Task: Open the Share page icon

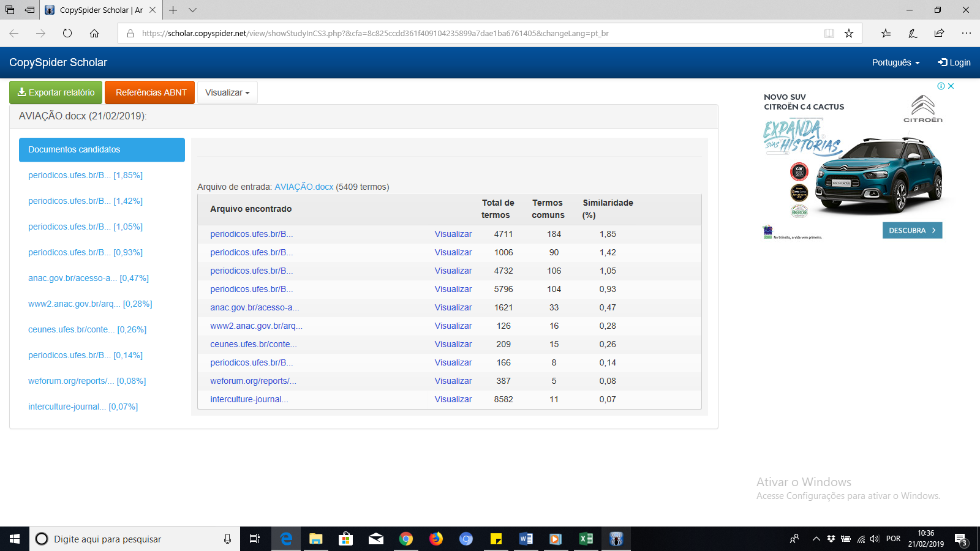Action: click(x=939, y=33)
